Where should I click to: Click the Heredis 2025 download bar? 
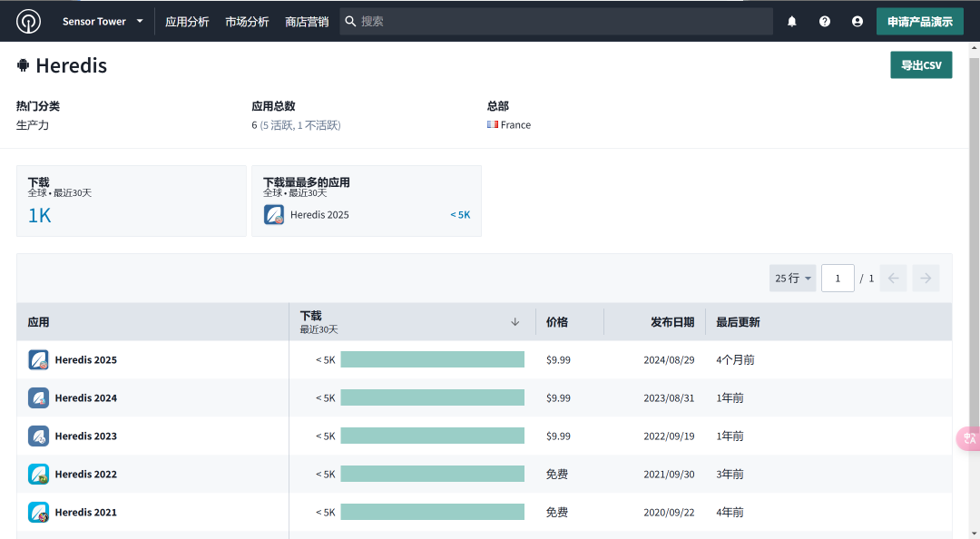click(433, 359)
